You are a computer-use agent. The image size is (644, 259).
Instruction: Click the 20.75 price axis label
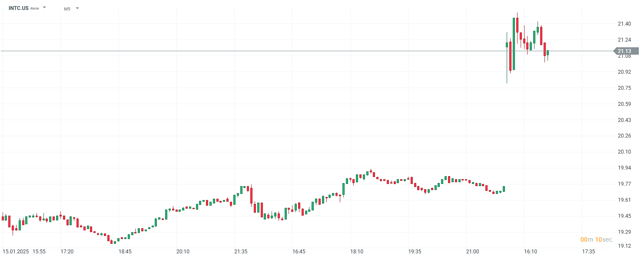(624, 88)
